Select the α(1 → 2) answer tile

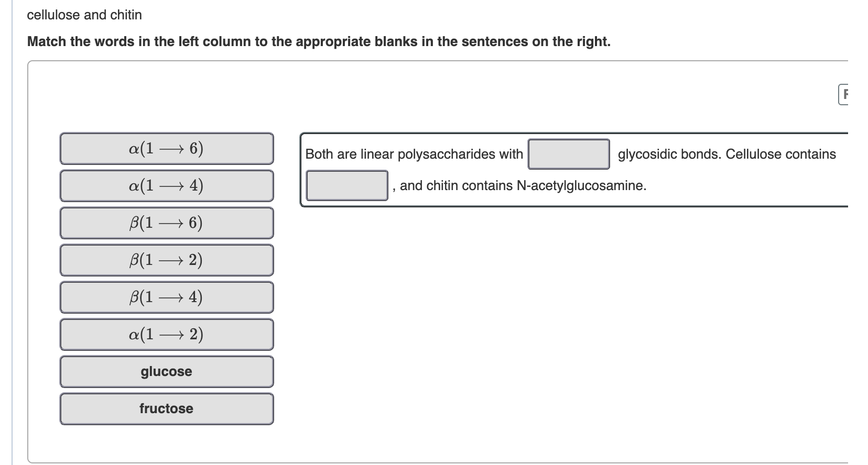coord(166,334)
